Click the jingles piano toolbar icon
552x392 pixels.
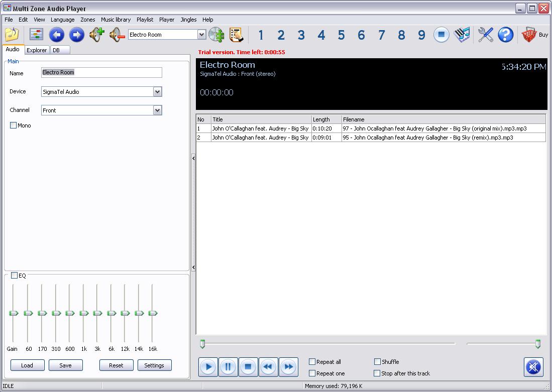pos(462,35)
